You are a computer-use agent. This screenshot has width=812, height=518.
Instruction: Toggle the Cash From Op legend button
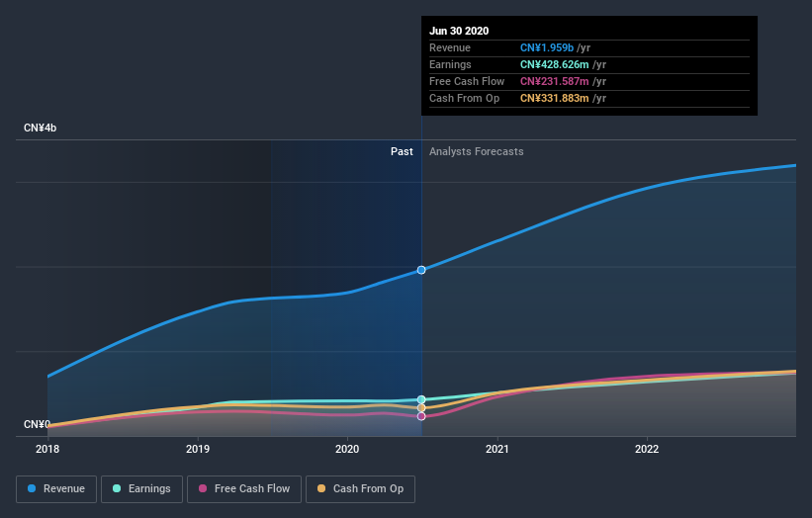point(360,489)
